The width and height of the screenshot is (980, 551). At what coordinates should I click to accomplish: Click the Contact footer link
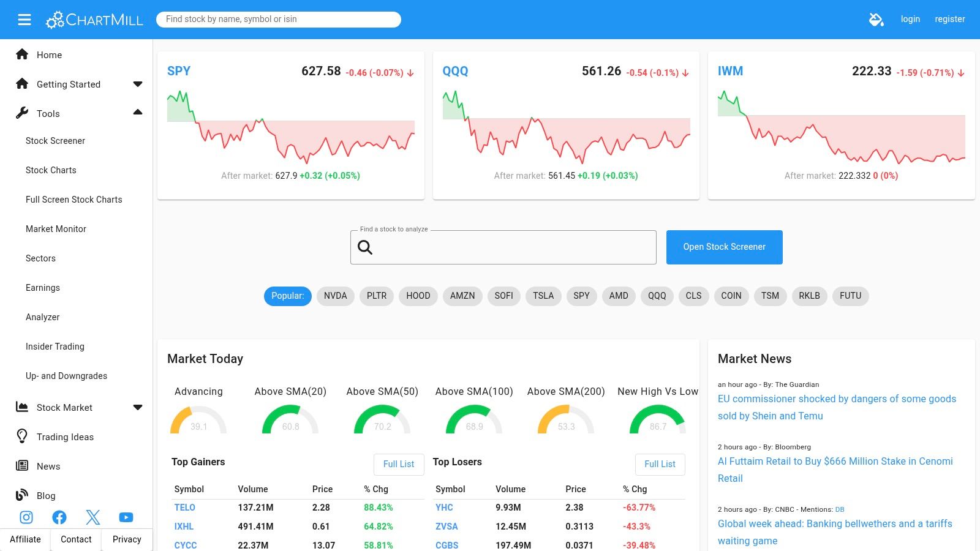point(76,539)
